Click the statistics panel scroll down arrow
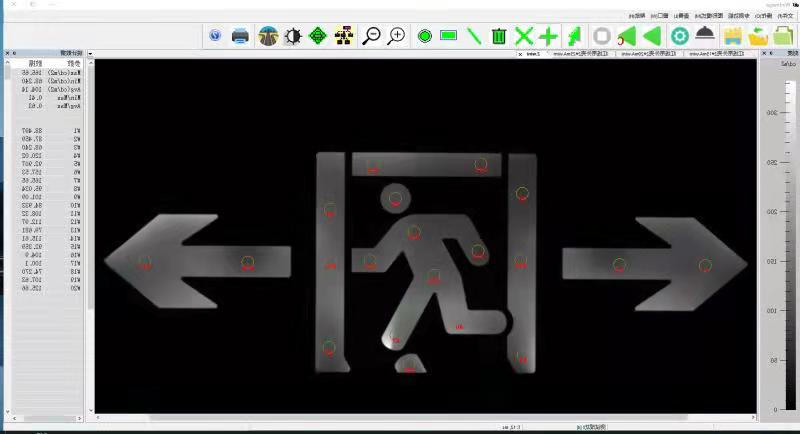Viewport: 800px width, 434px height. pyautogui.click(x=7, y=412)
